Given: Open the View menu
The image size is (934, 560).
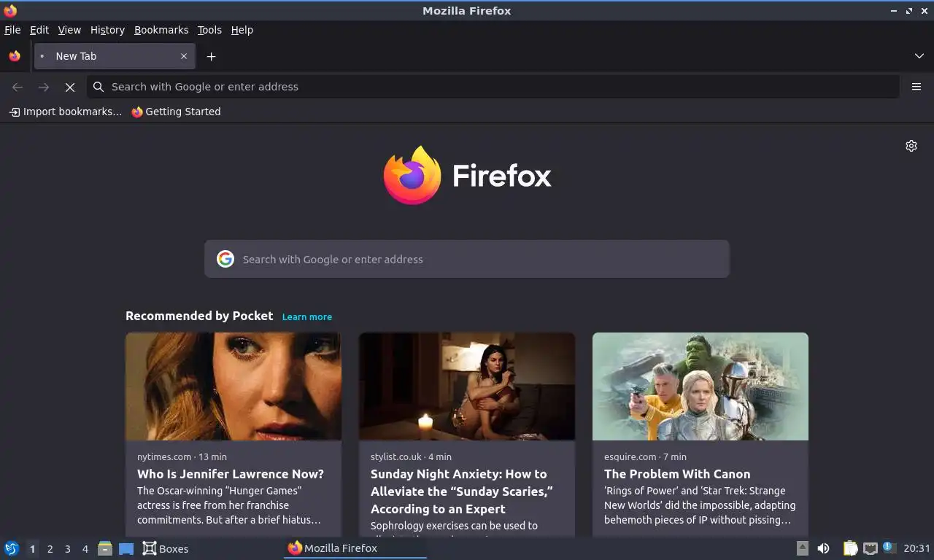Looking at the screenshot, I should [69, 30].
